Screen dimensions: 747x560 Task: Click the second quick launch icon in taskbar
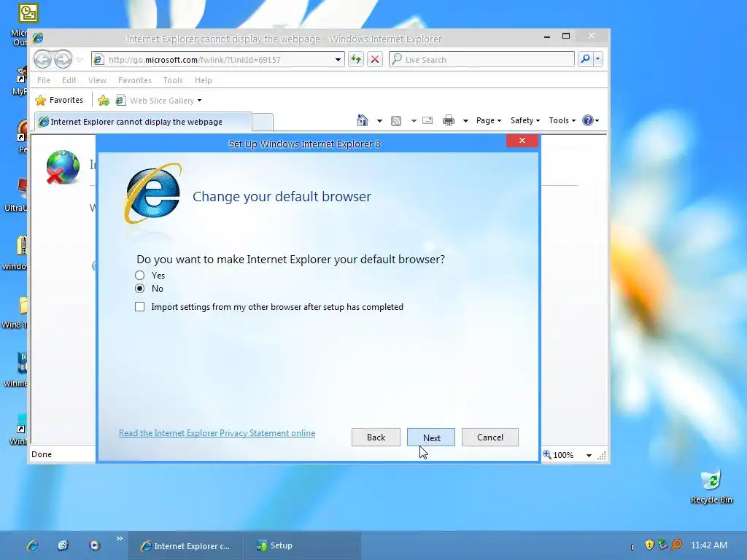click(63, 545)
